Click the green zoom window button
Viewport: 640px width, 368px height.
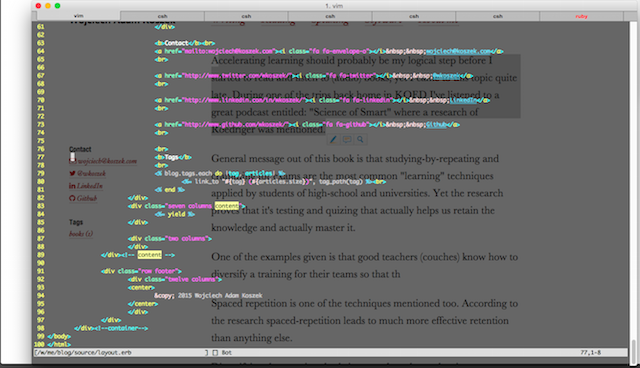(58, 6)
